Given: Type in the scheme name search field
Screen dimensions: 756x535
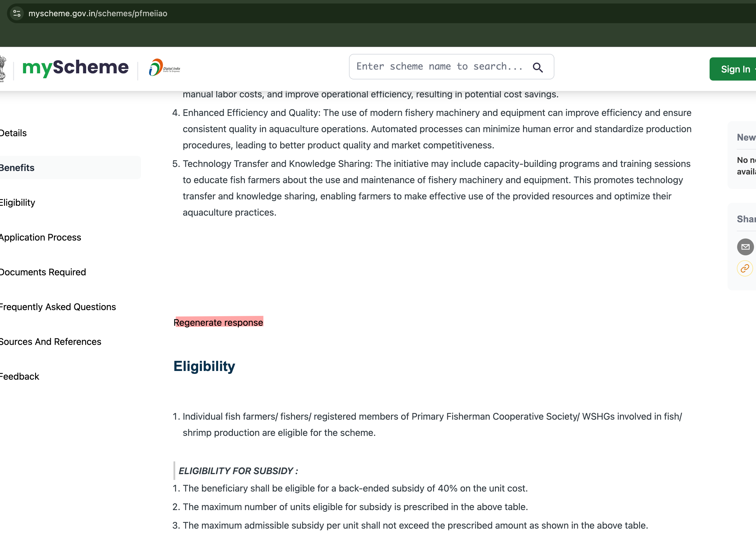Looking at the screenshot, I should [439, 67].
